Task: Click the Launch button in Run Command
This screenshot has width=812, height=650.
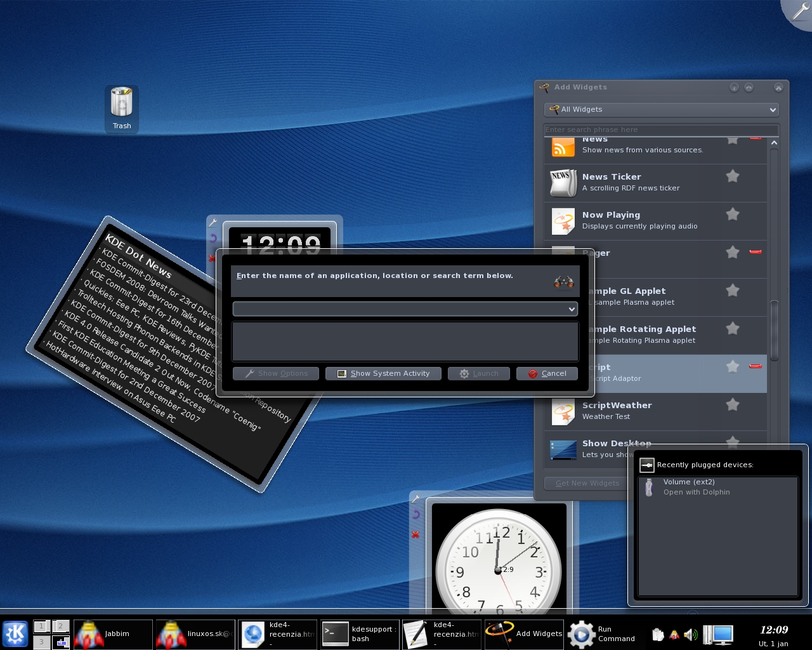Action: click(479, 373)
